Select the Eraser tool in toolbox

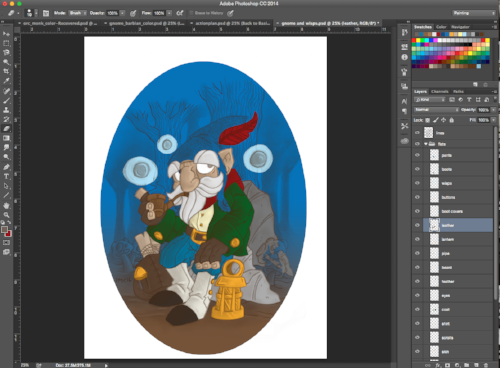[6, 129]
